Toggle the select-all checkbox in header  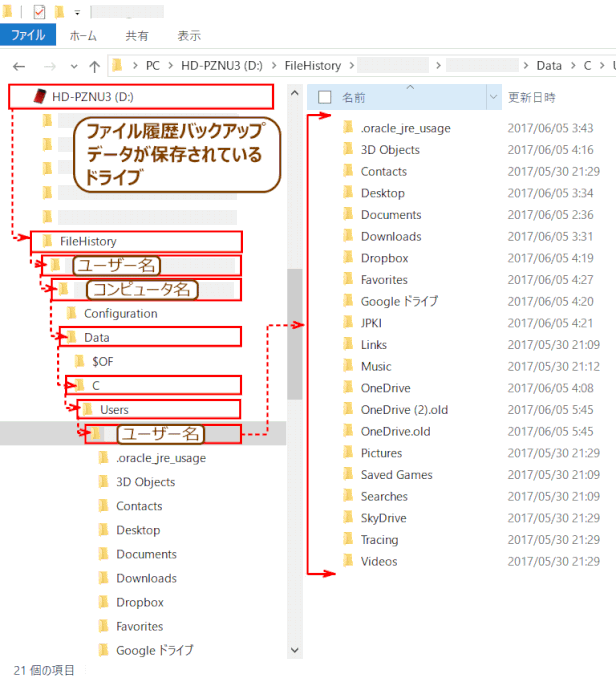click(325, 97)
